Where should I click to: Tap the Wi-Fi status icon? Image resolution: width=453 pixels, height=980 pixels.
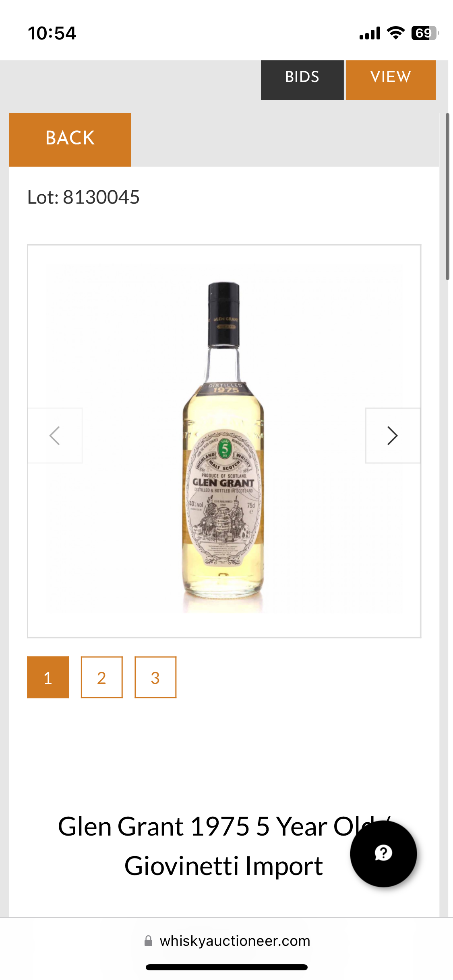click(395, 33)
